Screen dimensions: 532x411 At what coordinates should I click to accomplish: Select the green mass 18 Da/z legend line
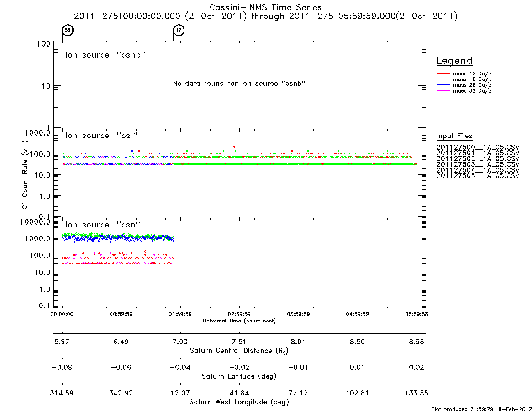coord(443,79)
